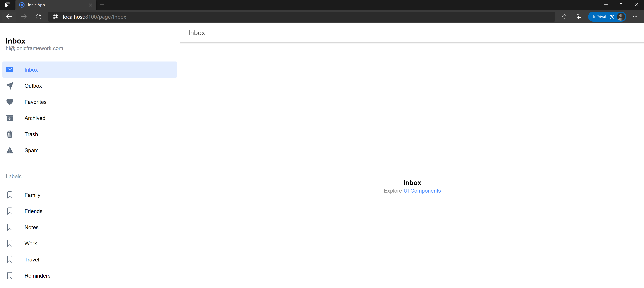644x288 pixels.
Task: Open the Friends label
Action: [x=33, y=211]
